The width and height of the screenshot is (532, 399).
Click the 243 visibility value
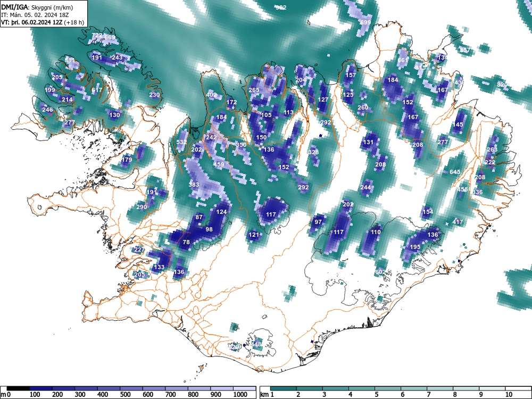click(117, 57)
